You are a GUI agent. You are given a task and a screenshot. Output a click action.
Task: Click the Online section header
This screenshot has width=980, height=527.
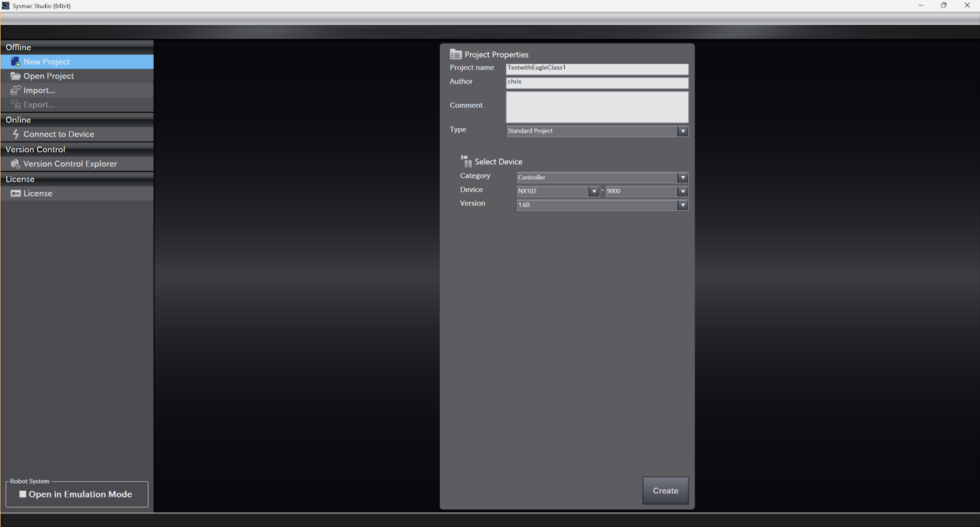[77, 120]
